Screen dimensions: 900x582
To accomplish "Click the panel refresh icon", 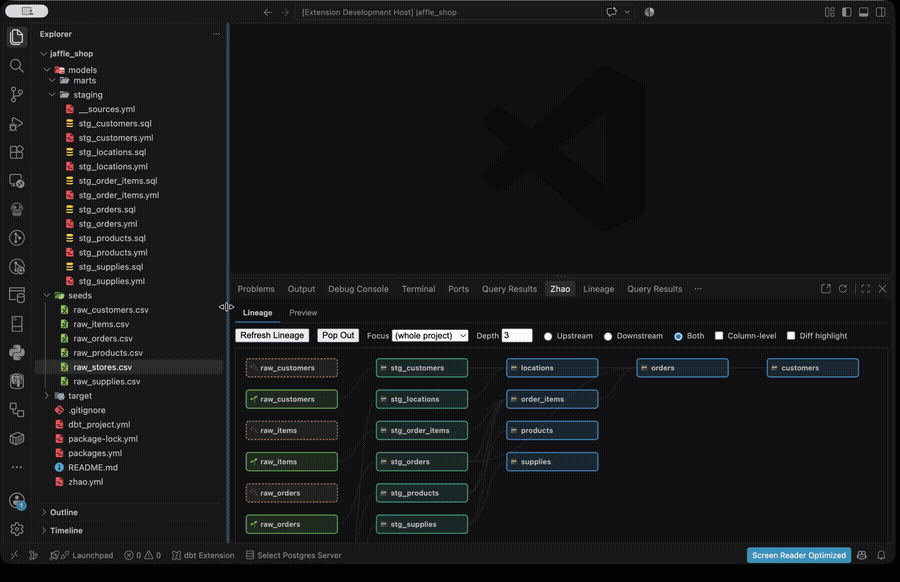I will (843, 289).
